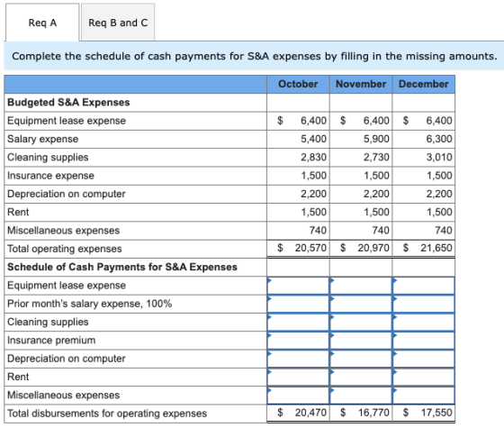Click December budgeted salary expense 6,300

coord(439,139)
